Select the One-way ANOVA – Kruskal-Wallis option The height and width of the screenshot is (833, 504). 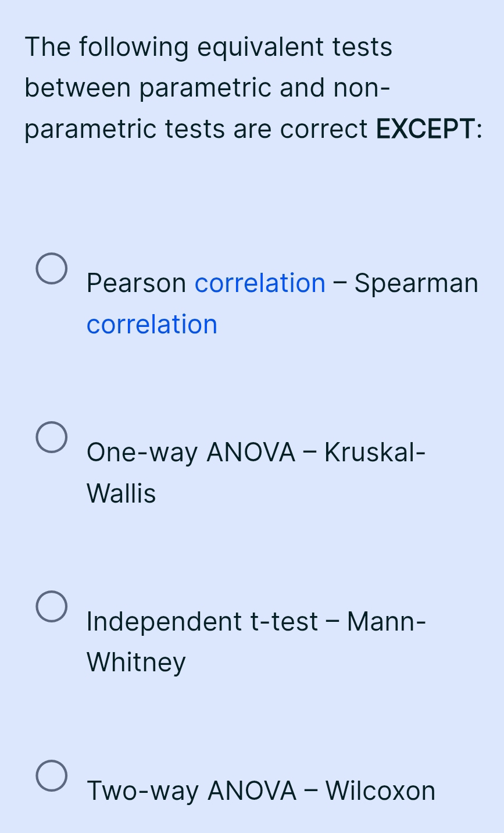click(52, 437)
